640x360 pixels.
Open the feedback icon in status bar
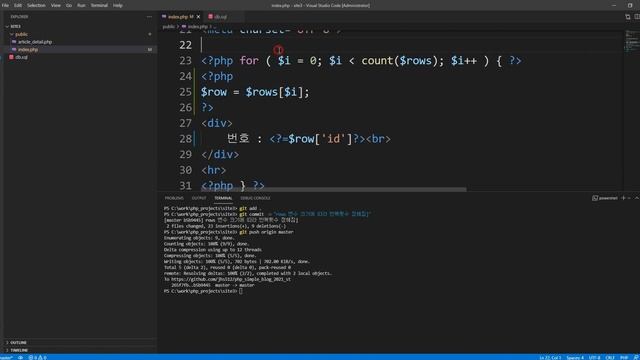pyautogui.click(x=636, y=357)
